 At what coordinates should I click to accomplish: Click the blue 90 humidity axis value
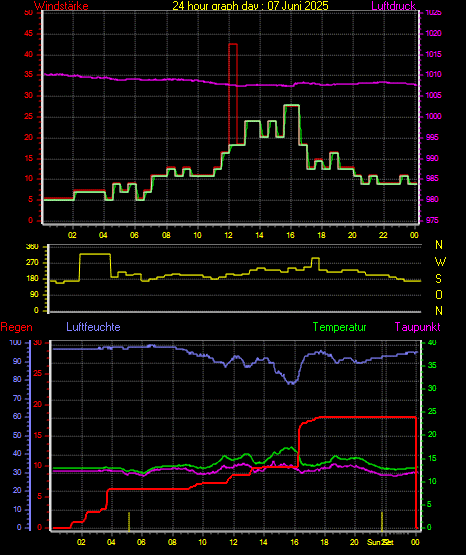click(x=17, y=361)
